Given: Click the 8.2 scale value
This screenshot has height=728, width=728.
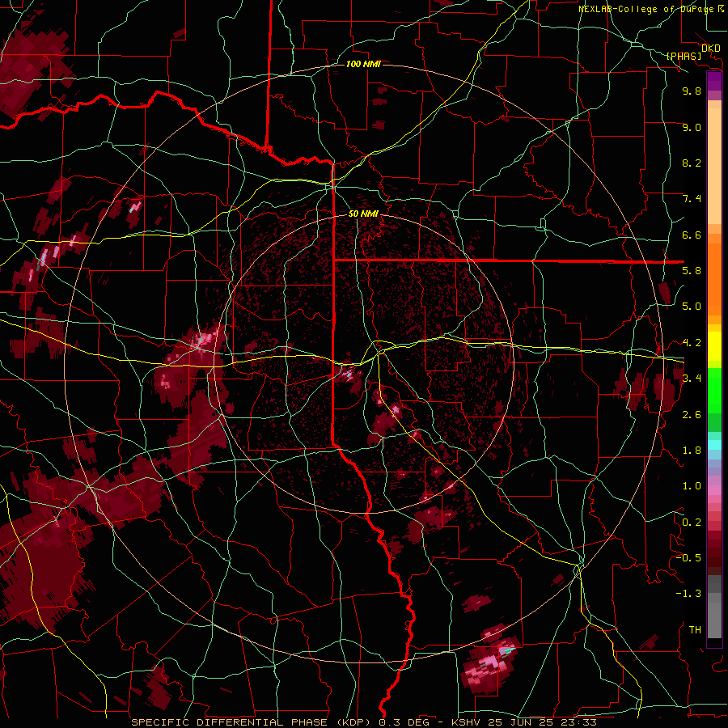Looking at the screenshot, I should (692, 163).
